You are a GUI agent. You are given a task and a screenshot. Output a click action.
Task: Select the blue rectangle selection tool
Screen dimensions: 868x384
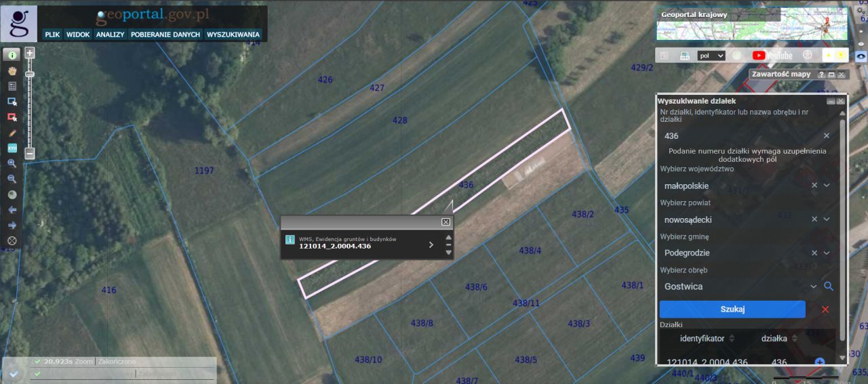[x=12, y=102]
